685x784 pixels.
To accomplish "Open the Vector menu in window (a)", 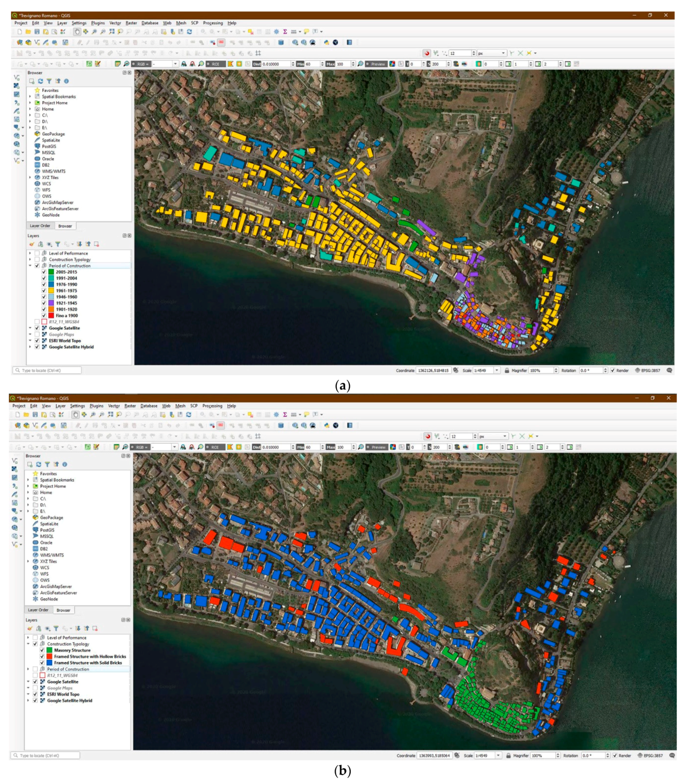I will pos(115,23).
